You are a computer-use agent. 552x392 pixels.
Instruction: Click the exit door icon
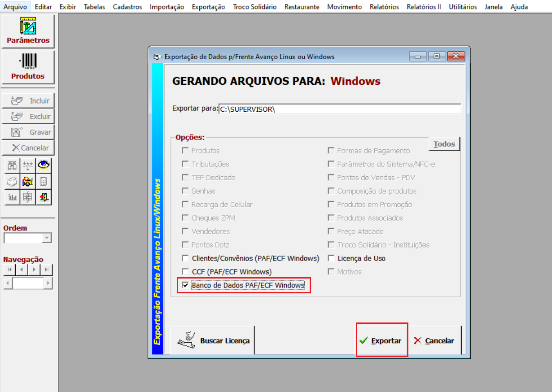tap(44, 197)
